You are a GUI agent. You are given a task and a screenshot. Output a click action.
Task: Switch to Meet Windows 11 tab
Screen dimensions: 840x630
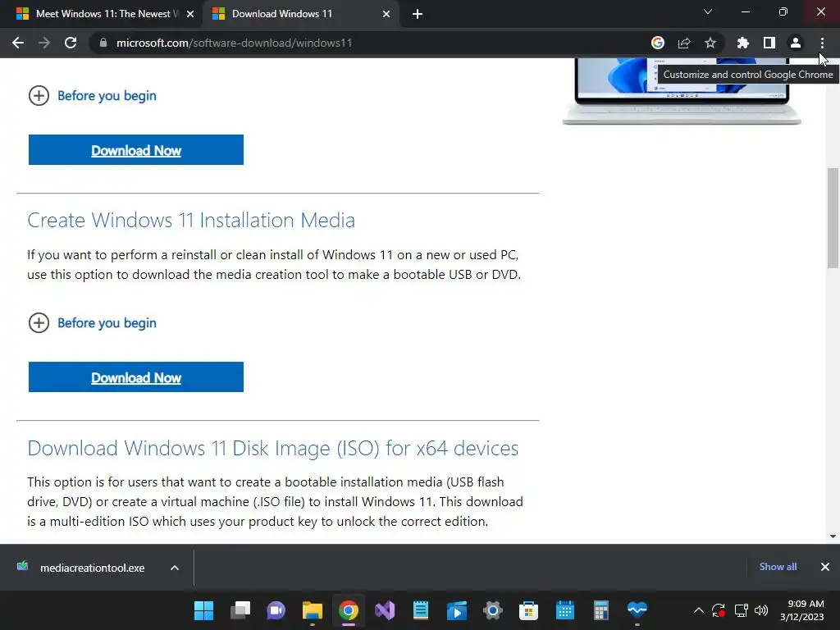(101, 14)
